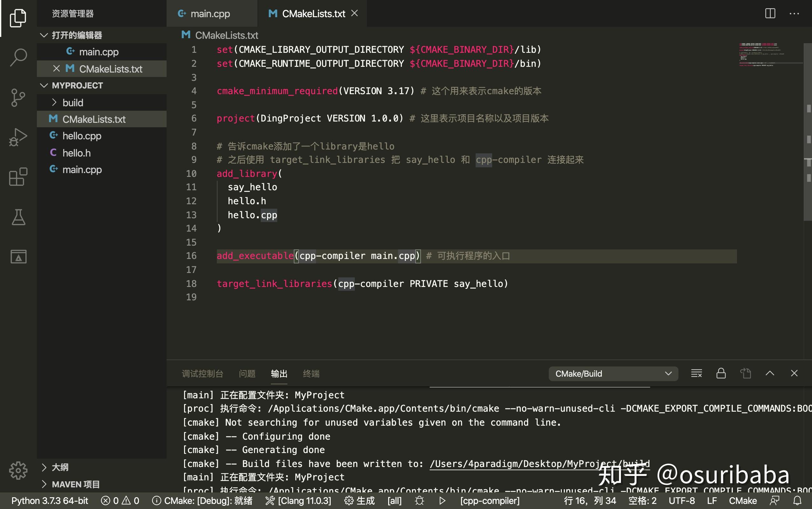Open the Run and Debug view
812x509 pixels.
18,136
